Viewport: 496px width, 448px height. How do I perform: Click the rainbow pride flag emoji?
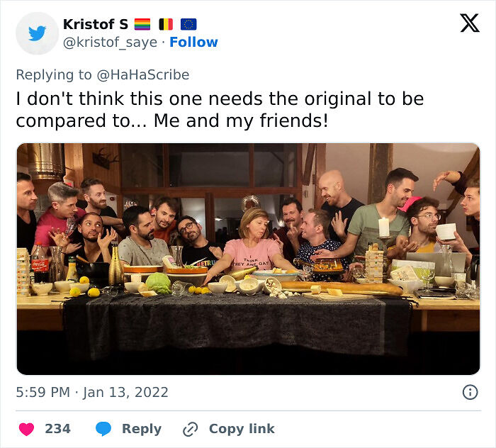(x=142, y=24)
